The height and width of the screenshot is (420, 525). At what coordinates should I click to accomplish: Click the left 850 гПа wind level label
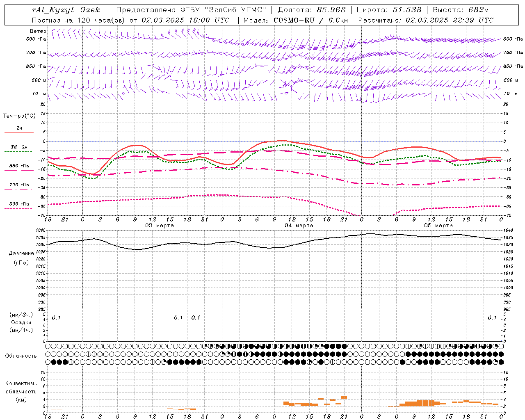[x=36, y=66]
